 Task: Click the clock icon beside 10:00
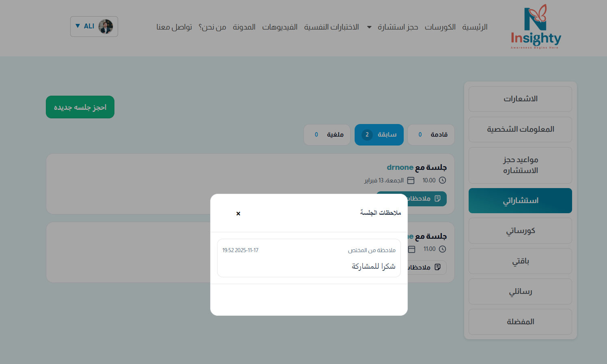click(x=442, y=180)
